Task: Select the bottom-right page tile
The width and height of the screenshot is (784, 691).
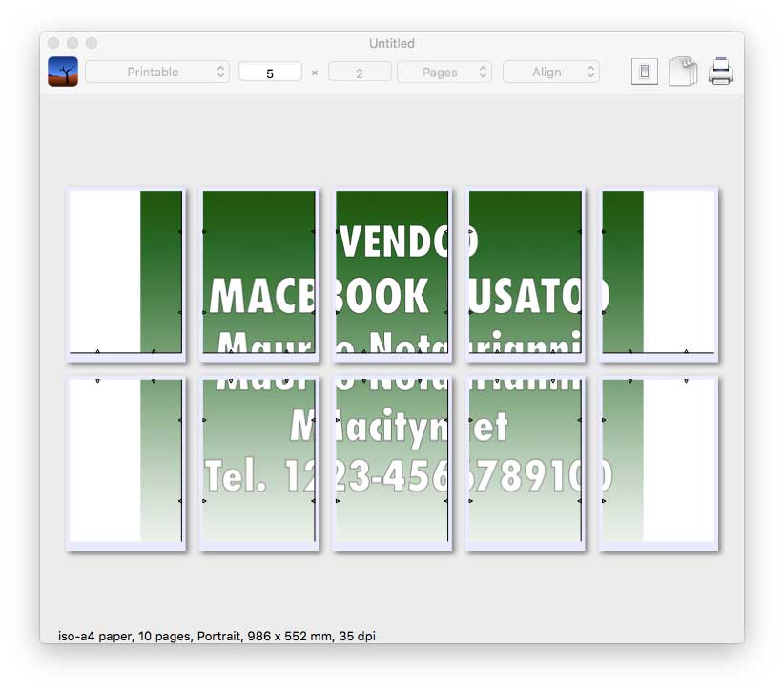Action: [658, 463]
